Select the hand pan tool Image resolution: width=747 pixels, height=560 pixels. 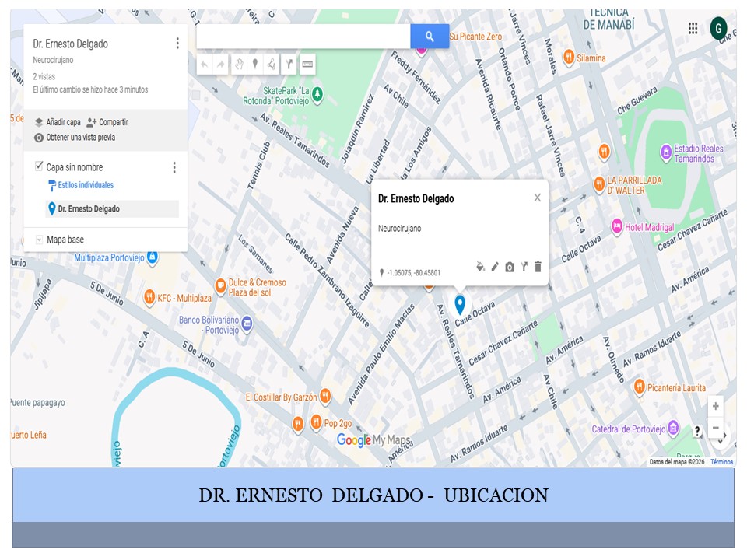pos(239,65)
